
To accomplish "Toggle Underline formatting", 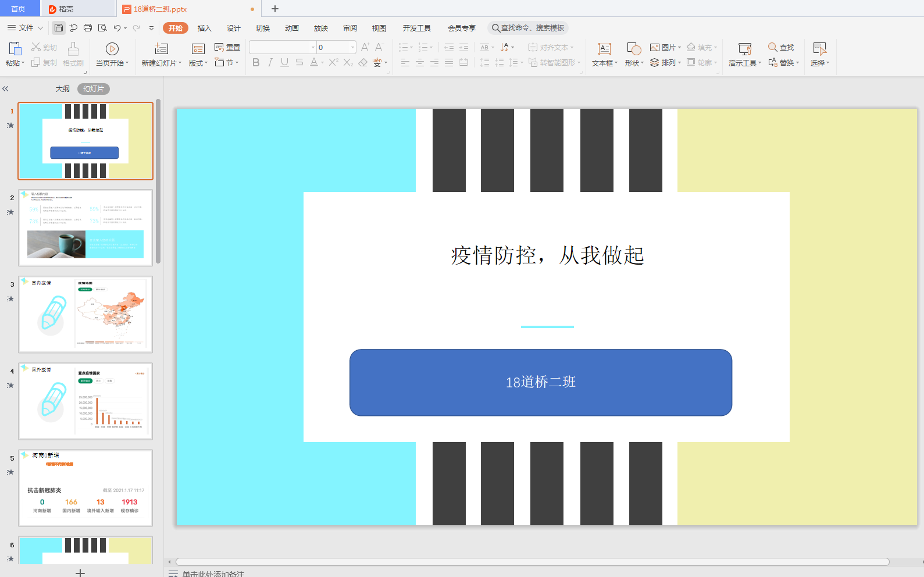I will [284, 63].
